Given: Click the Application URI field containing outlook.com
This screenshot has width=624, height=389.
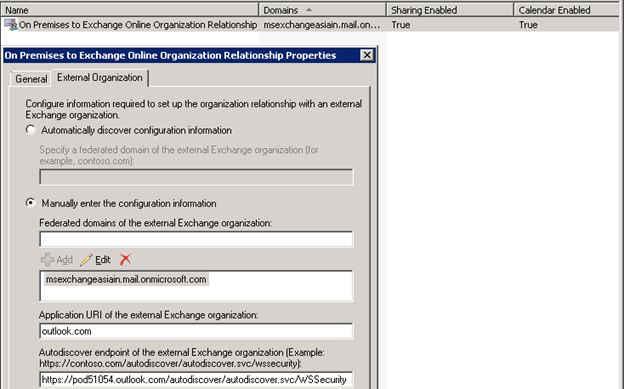Looking at the screenshot, I should 196,331.
